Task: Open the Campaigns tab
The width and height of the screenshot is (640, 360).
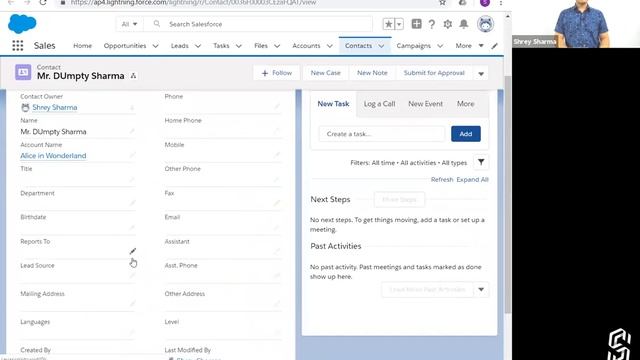Action: (x=413, y=46)
